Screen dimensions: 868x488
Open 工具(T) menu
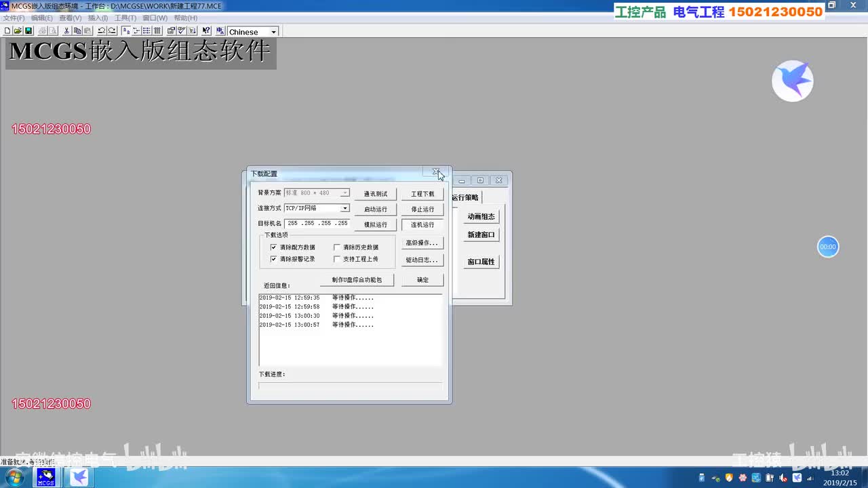tap(125, 18)
